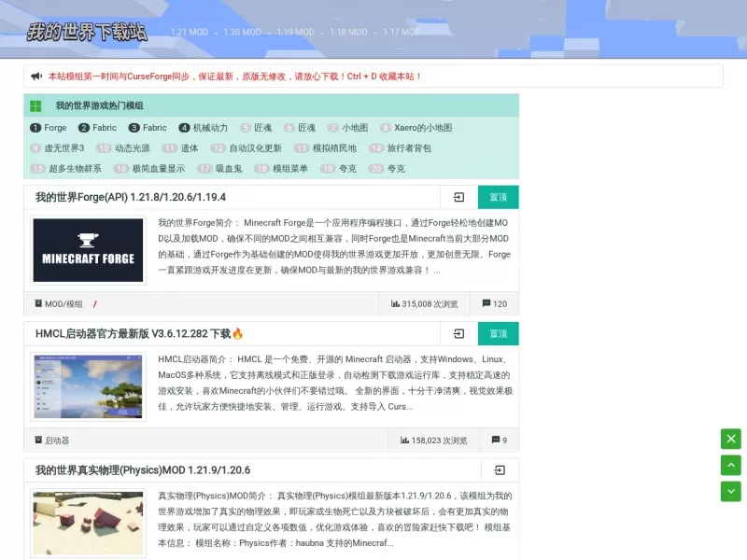This screenshot has height=560, width=747.
Task: Open the 1.20 MOD navigation menu
Action: point(243,33)
